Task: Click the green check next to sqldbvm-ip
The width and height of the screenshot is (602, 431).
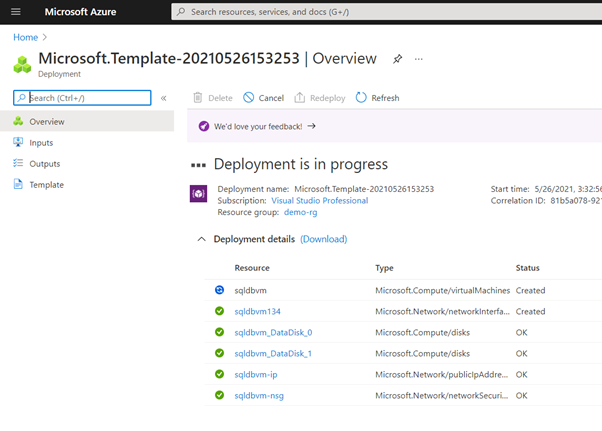Action: click(219, 374)
